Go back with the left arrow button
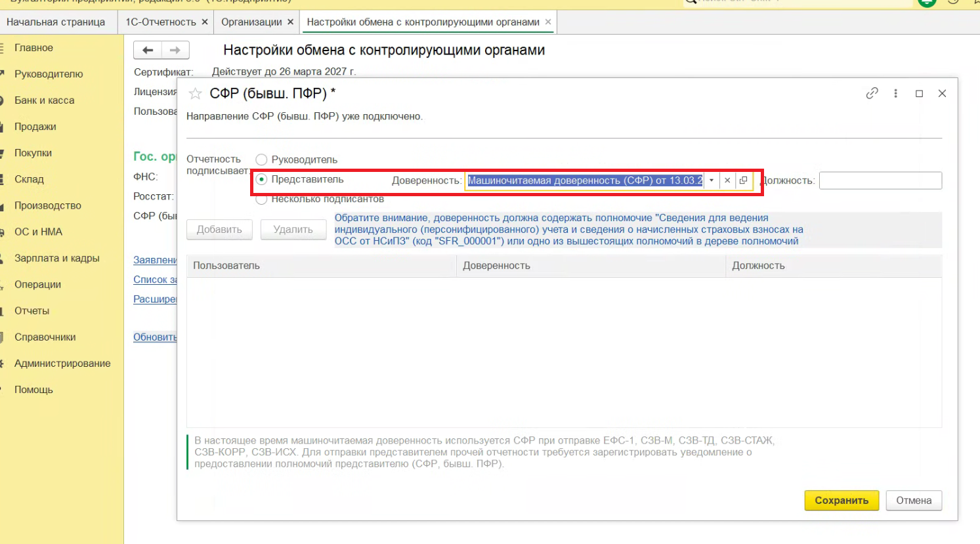This screenshot has width=980, height=544. click(148, 50)
